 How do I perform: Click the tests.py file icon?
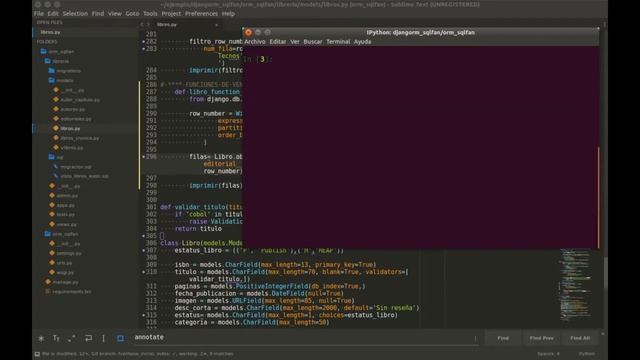click(52, 214)
